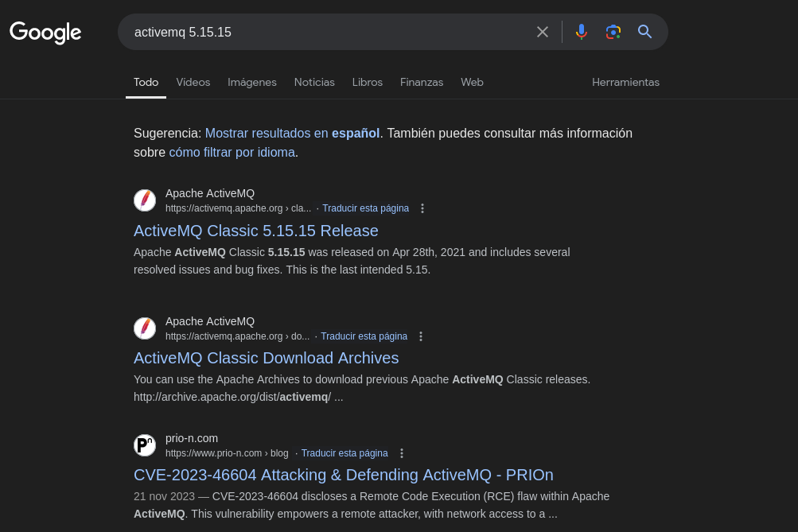Start voice search with the microphone icon
Viewport: 798px width, 532px height.
[582, 32]
